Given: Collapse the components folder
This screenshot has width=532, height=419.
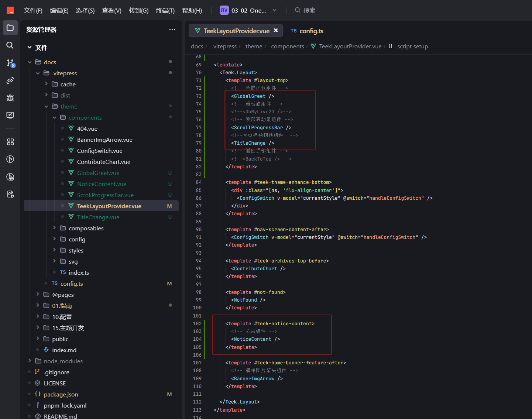Looking at the screenshot, I should coord(54,117).
